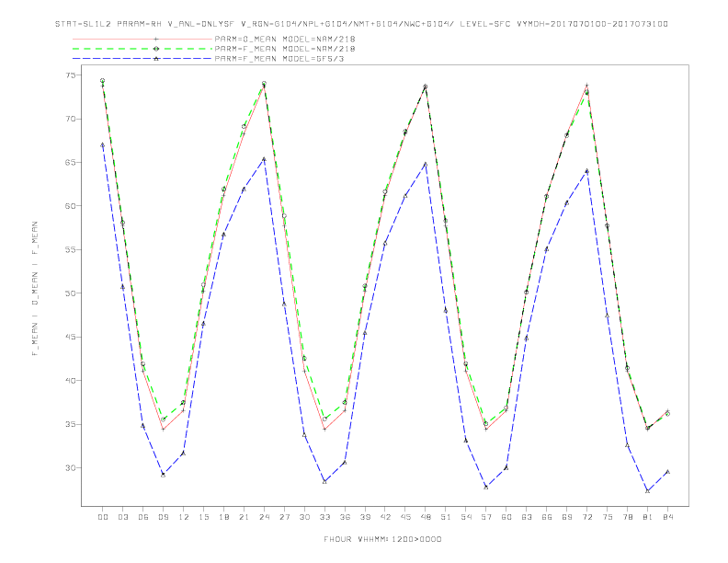Click the y-axis tick label 30
This screenshot has width=728, height=563.
pos(70,467)
